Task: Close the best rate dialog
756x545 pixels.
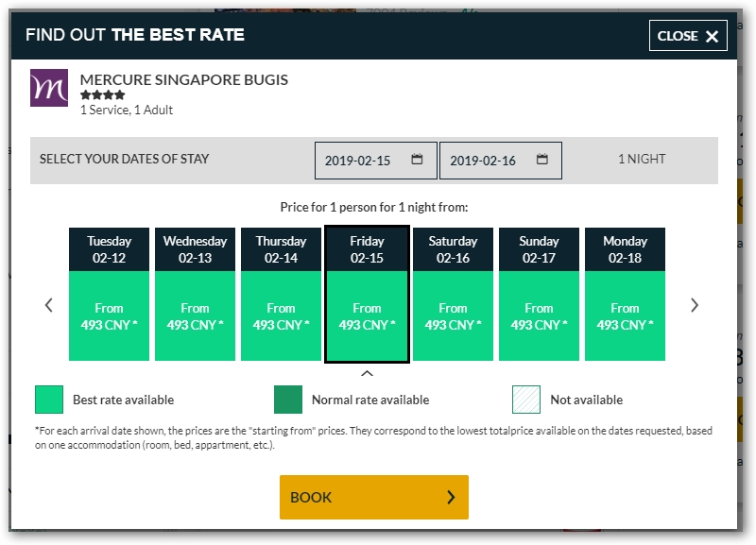Action: [x=688, y=36]
